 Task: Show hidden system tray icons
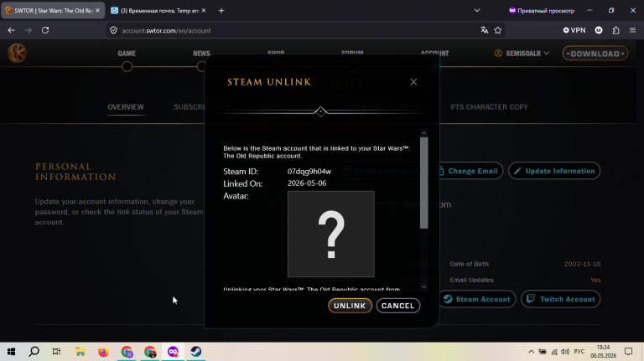(531, 352)
